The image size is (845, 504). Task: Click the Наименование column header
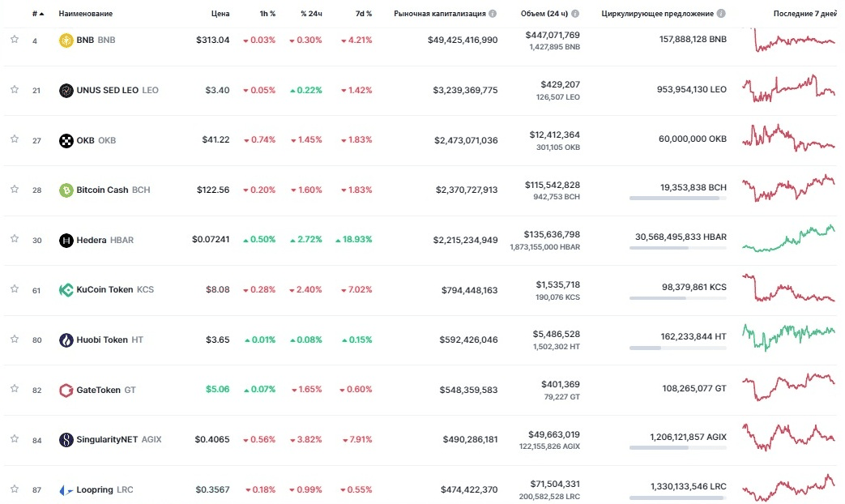click(85, 13)
